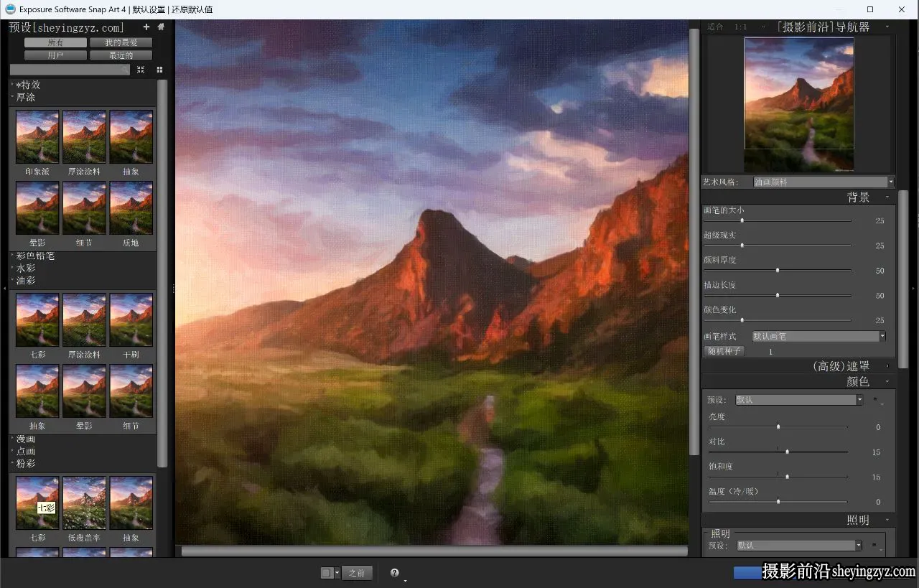919x588 pixels.
Task: Show the 最近的 (Recent) presets filter
Action: (x=121, y=55)
